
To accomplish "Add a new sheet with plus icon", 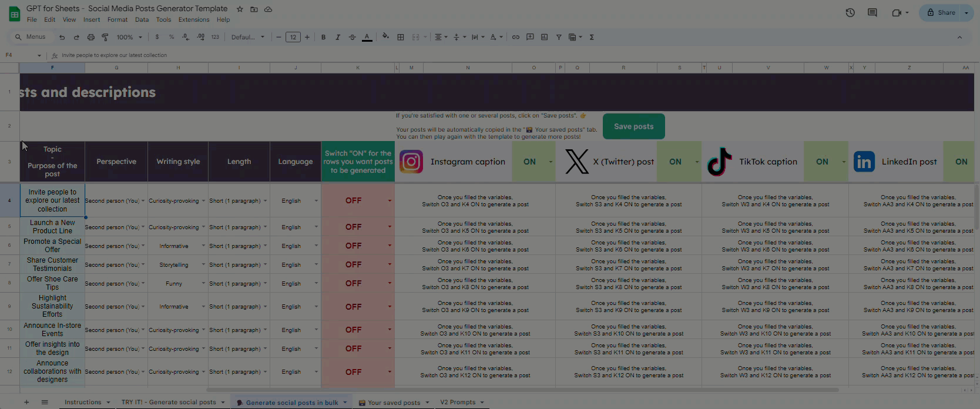I will (26, 402).
